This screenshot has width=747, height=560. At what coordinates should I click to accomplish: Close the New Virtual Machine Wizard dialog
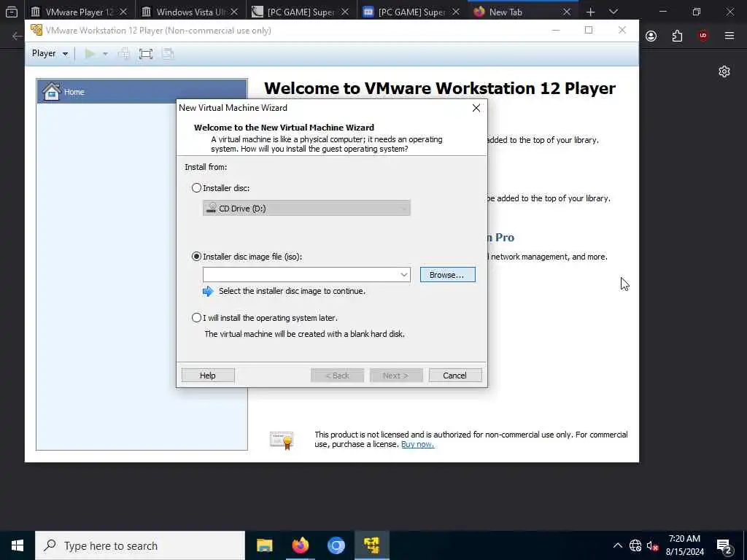click(x=476, y=108)
